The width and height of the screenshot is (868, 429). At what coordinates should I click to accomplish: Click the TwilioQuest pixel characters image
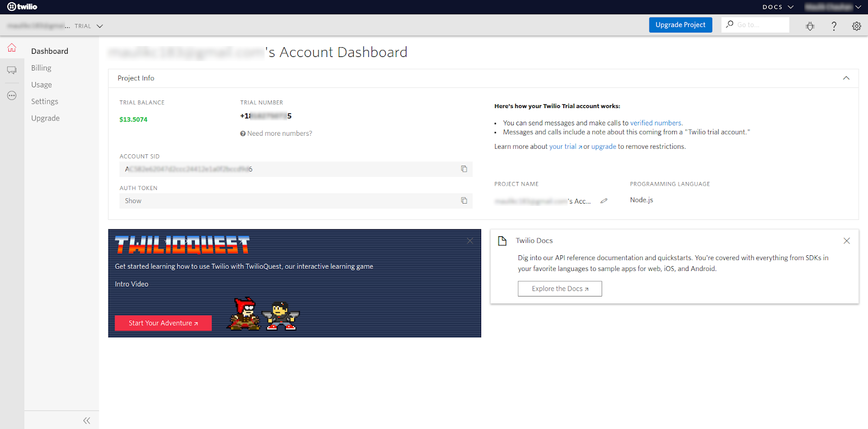point(263,314)
